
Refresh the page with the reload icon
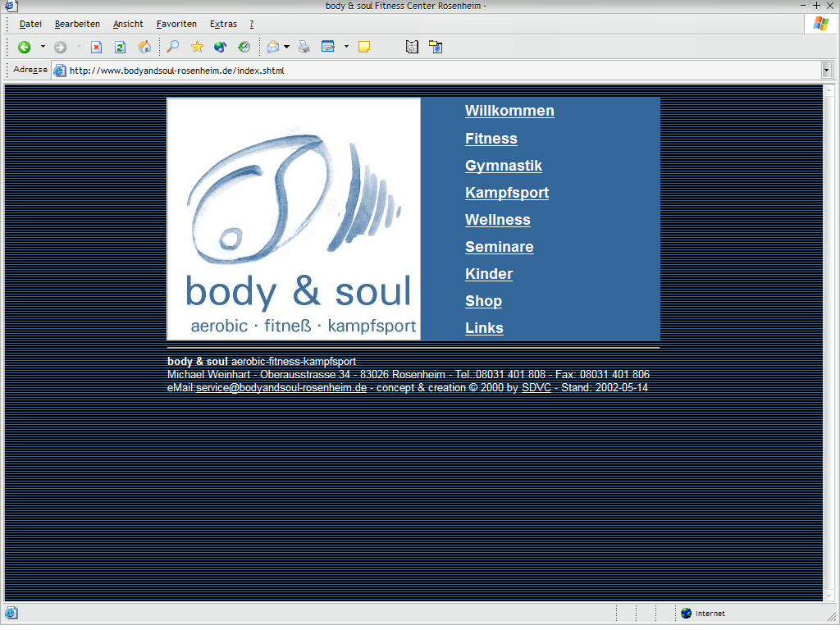point(120,47)
